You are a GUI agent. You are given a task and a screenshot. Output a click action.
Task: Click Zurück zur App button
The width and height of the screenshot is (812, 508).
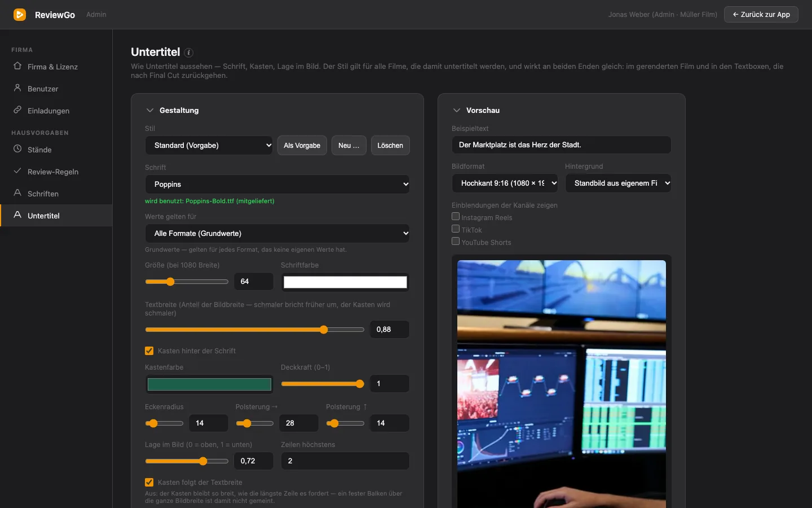point(761,15)
